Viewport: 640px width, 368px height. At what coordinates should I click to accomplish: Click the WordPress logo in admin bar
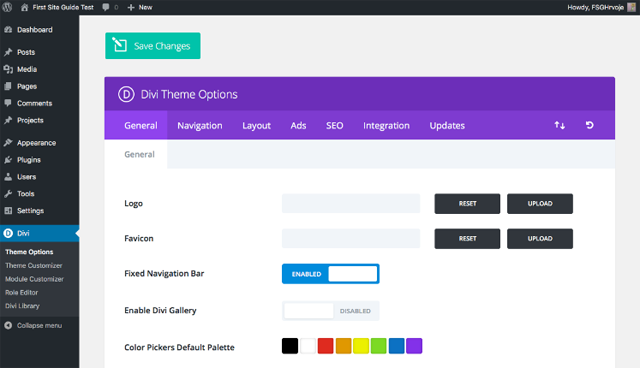pyautogui.click(x=7, y=7)
